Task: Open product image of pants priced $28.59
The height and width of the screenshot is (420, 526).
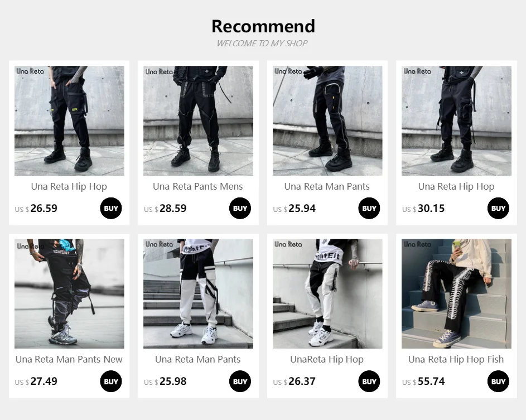Action: (x=198, y=120)
